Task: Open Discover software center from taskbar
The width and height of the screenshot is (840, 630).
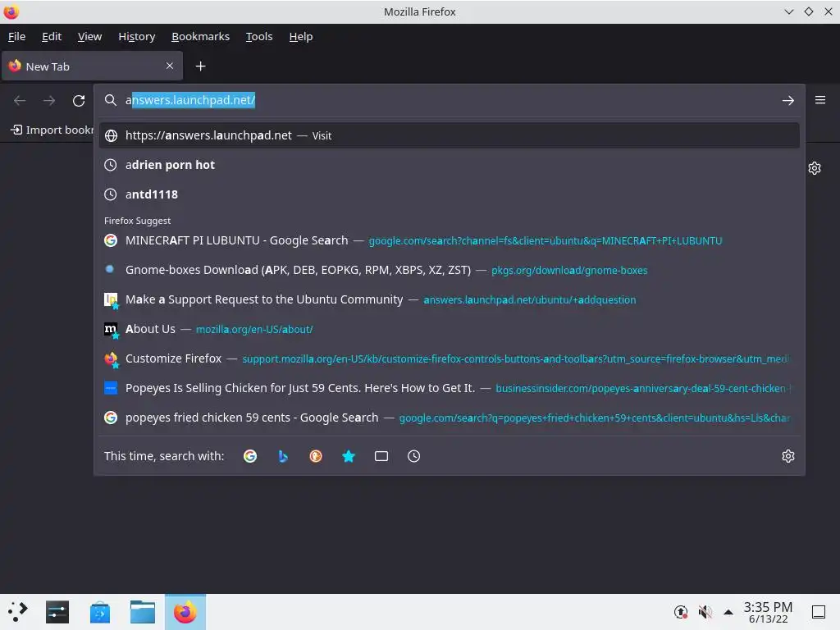Action: coord(99,612)
